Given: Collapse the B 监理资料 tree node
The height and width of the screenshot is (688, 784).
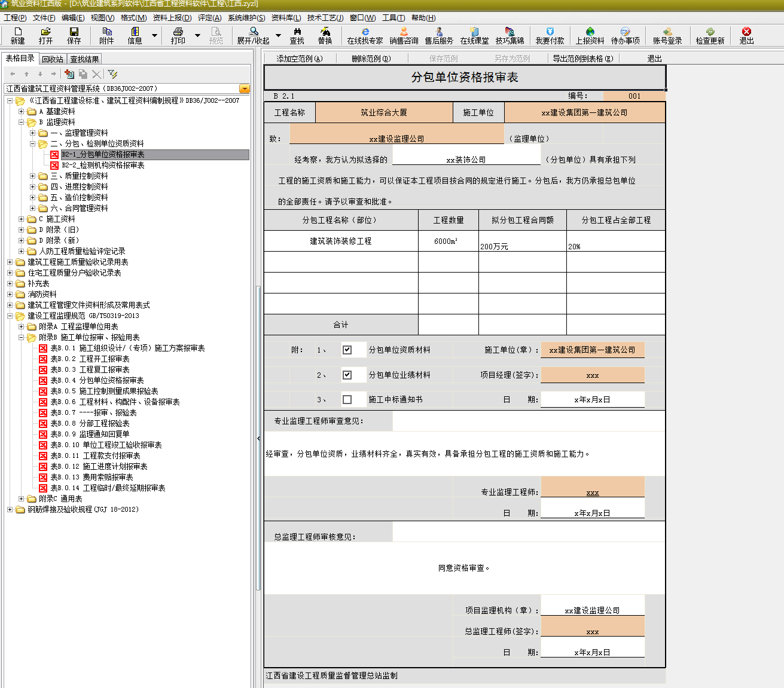Looking at the screenshot, I should click(21, 122).
